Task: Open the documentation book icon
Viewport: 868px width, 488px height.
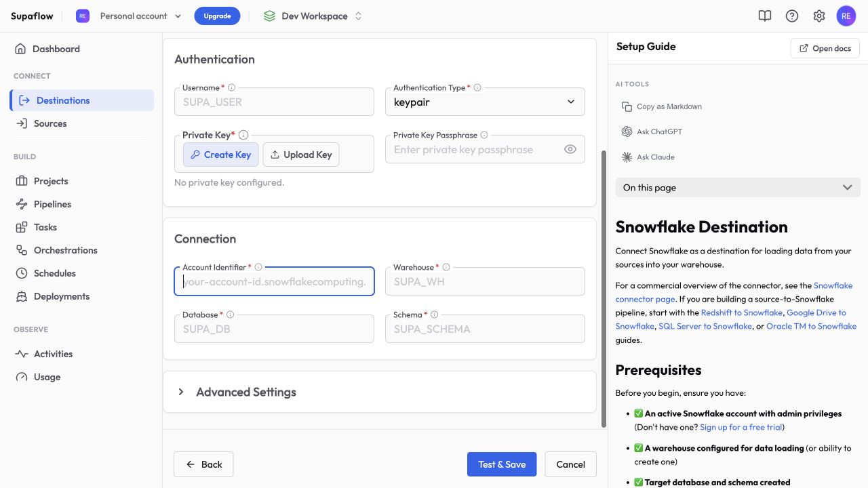Action: coord(765,16)
